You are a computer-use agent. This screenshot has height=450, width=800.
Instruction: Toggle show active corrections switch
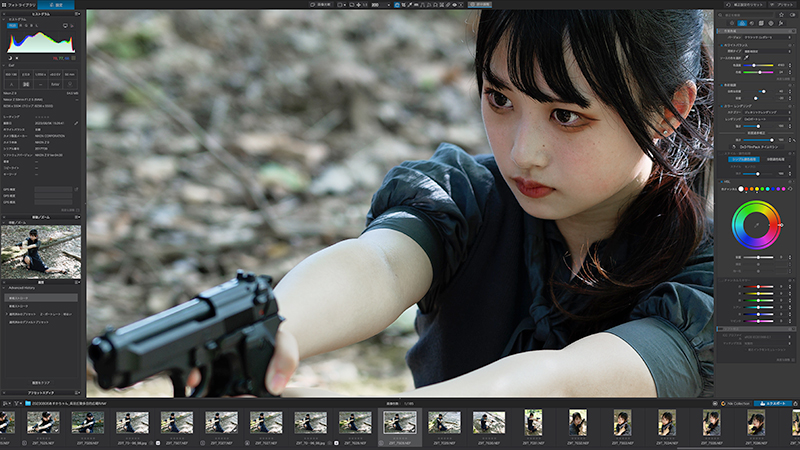pyautogui.click(x=792, y=15)
